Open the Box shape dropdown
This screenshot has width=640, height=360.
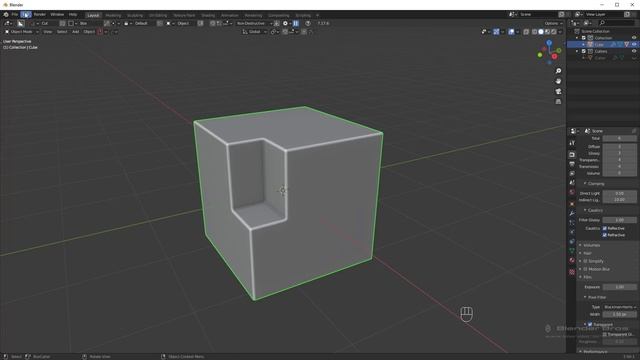coord(84,23)
